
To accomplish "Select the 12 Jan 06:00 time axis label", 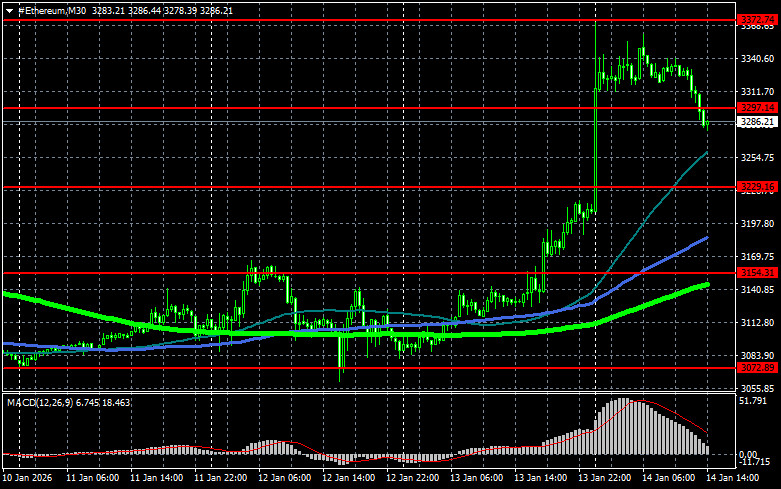I will 284,478.
